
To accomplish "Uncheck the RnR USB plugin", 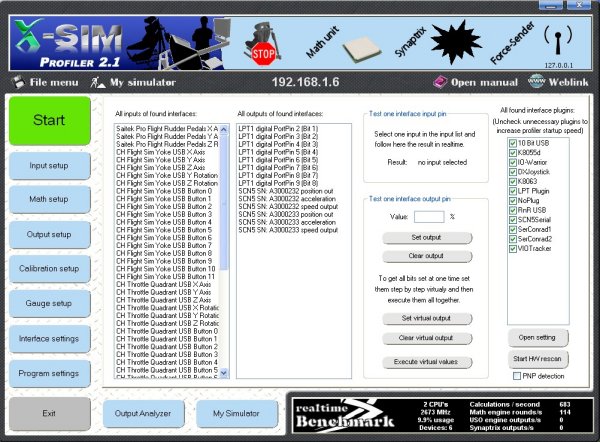I will [x=513, y=210].
